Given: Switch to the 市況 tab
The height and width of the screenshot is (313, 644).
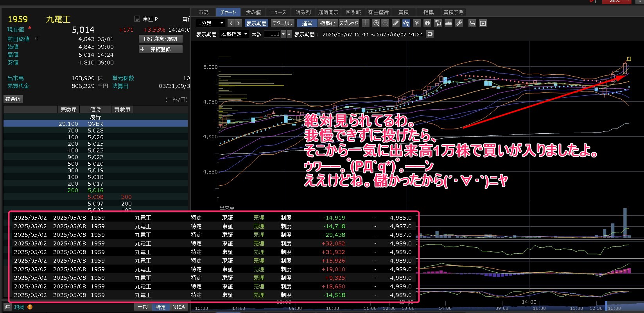Looking at the screenshot, I should [x=203, y=12].
